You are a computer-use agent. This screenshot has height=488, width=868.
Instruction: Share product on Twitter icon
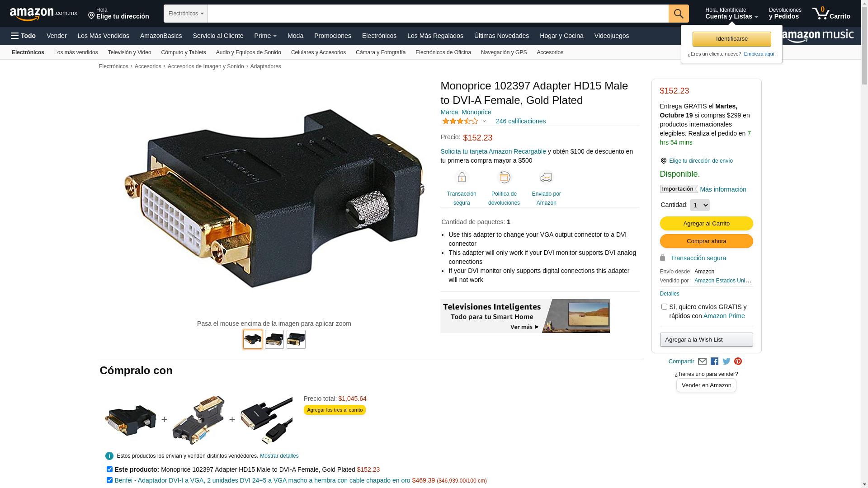pyautogui.click(x=726, y=361)
